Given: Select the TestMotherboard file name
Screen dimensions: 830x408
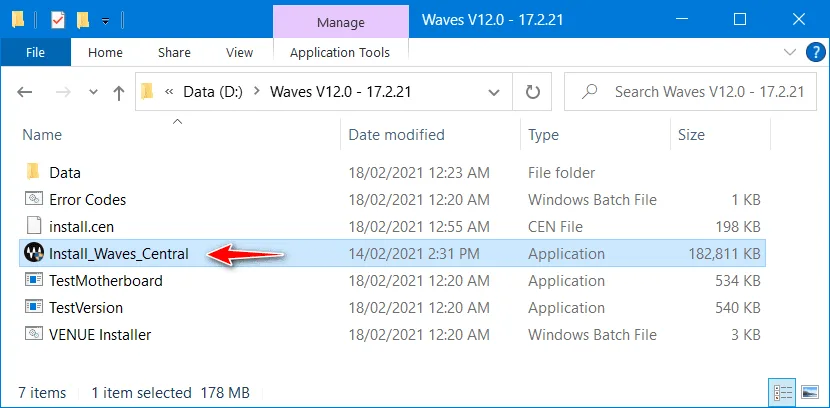Looking at the screenshot, I should [106, 280].
